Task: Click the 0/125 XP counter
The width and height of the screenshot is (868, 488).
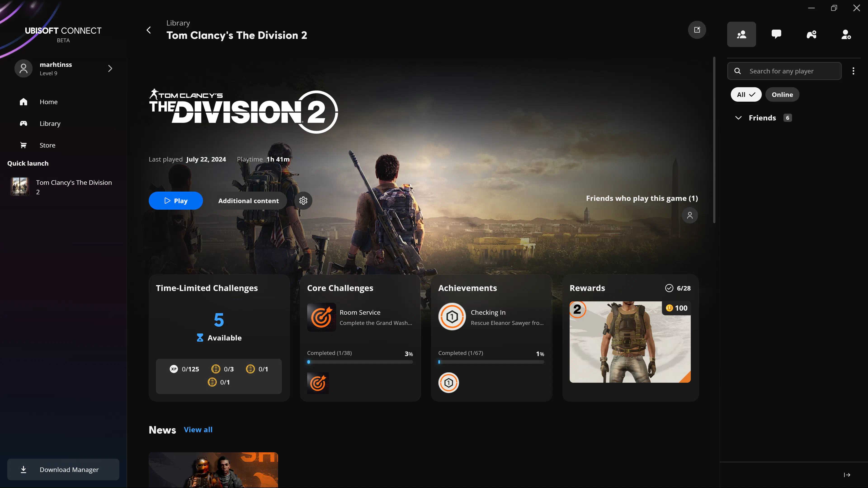Action: point(190,369)
